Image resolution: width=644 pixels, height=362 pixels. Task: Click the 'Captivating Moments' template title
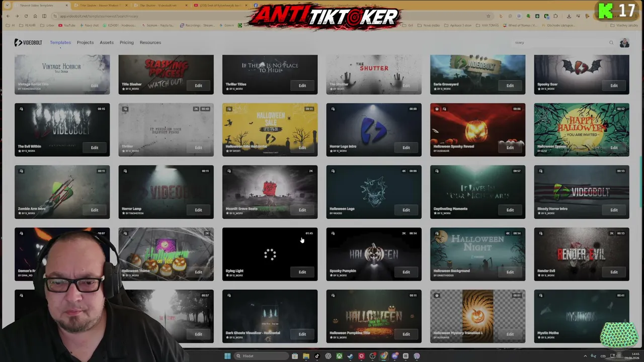[x=450, y=209]
